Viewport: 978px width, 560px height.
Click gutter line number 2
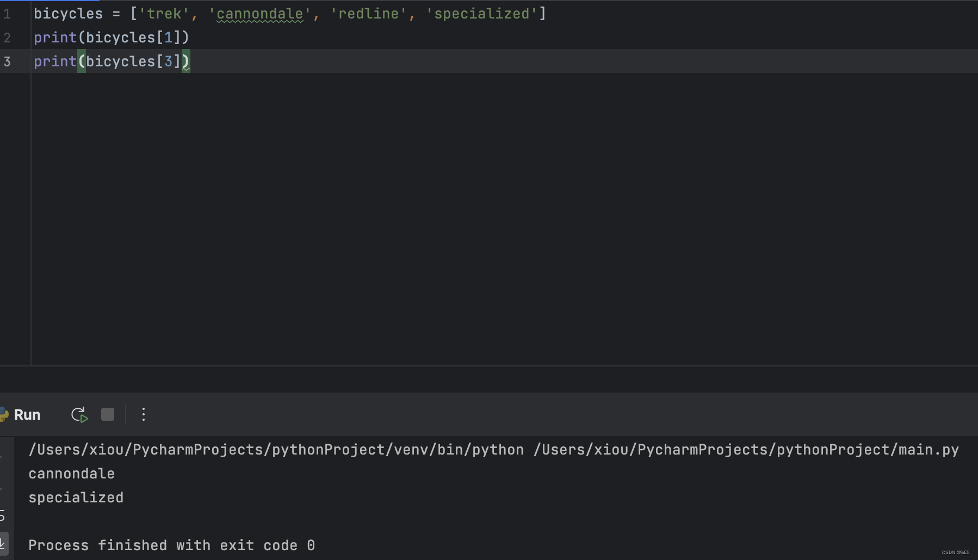point(7,38)
